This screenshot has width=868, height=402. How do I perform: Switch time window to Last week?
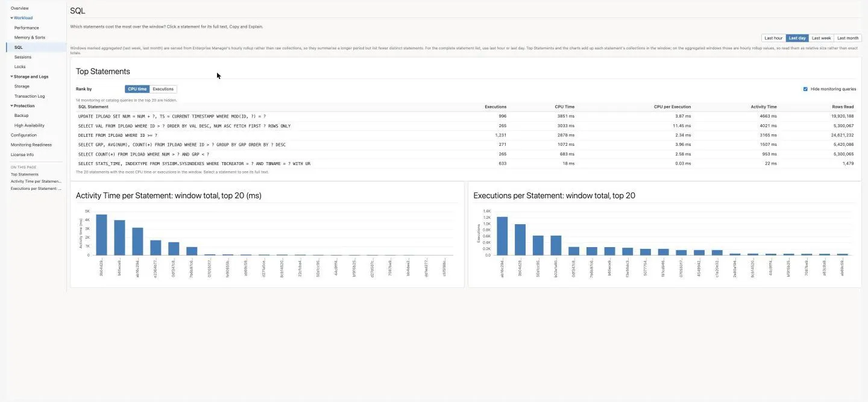(x=821, y=38)
